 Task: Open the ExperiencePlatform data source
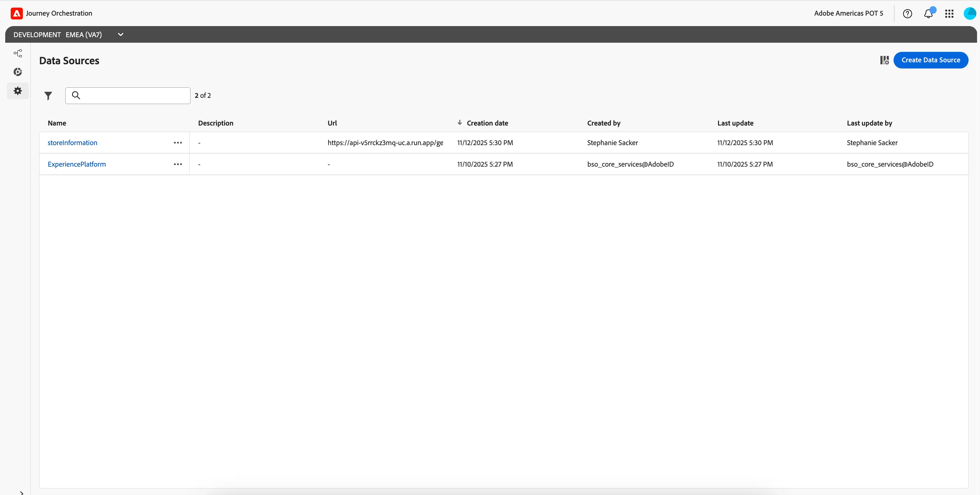pyautogui.click(x=77, y=164)
